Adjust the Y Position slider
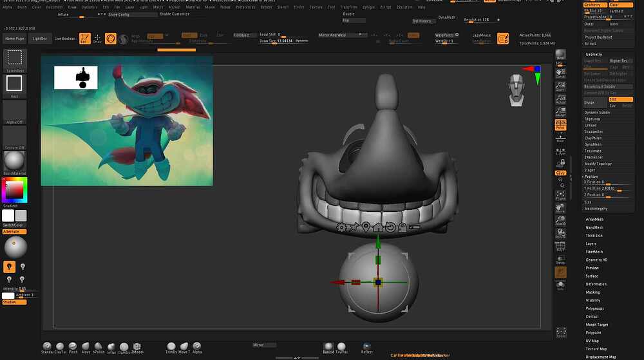This screenshot has width=644, height=360. pyautogui.click(x=608, y=189)
